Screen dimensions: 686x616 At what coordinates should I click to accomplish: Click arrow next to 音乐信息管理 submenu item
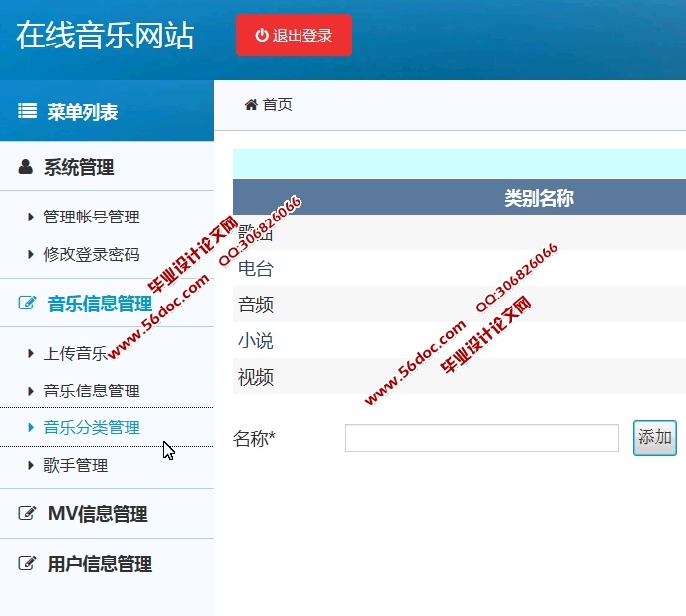click(x=31, y=391)
